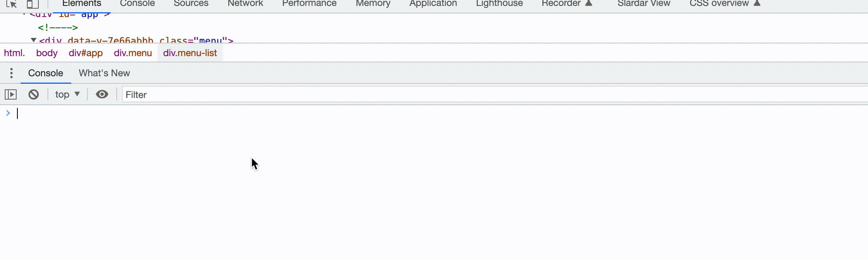
Task: Create a live expression with eye icon
Action: (x=102, y=94)
